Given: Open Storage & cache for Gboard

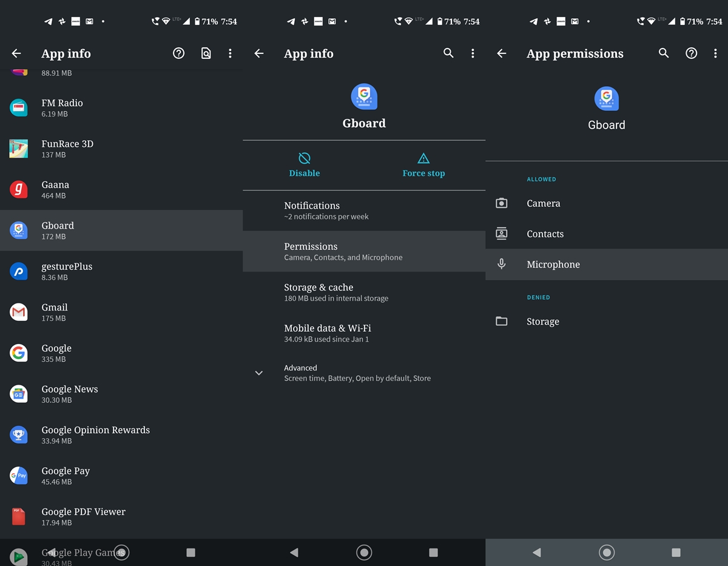Looking at the screenshot, I should click(364, 292).
